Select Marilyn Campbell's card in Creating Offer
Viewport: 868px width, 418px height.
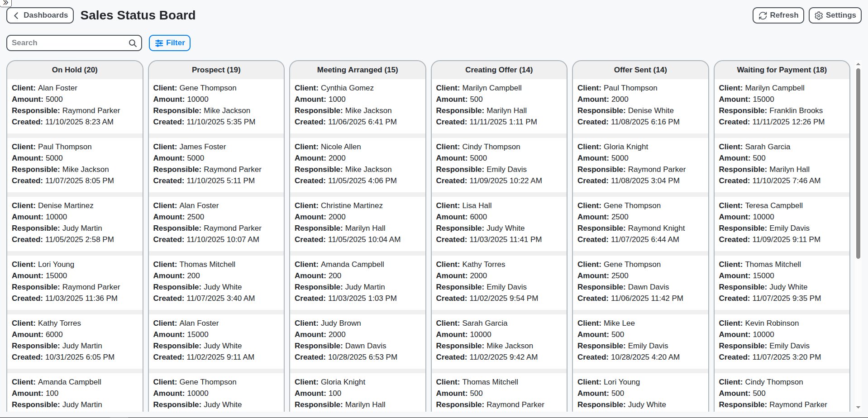[499, 104]
